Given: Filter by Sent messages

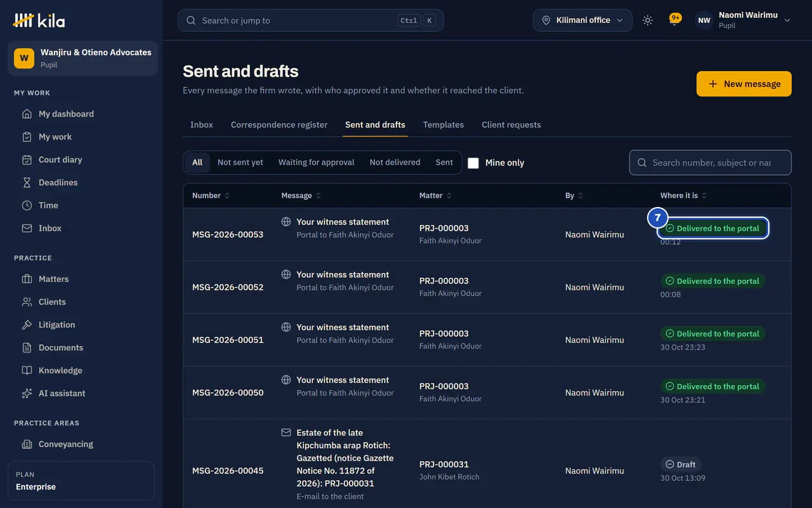Looking at the screenshot, I should point(444,163).
